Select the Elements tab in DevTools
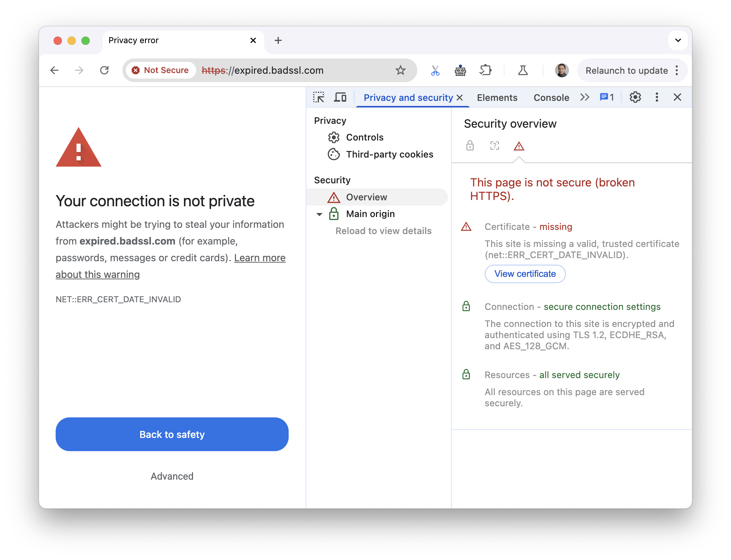Screen dimensions: 731x560 496,97
